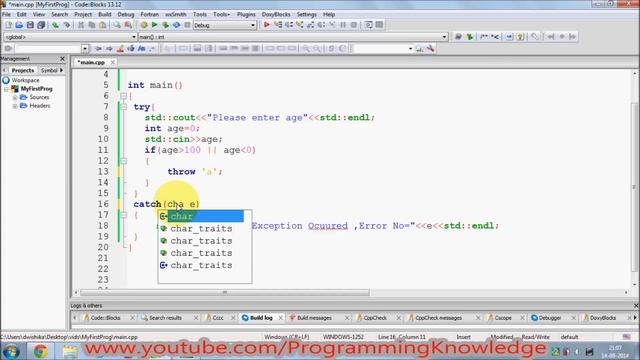Image resolution: width=640 pixels, height=360 pixels.
Task: Switch to the Symbols management tab
Action: coord(49,70)
